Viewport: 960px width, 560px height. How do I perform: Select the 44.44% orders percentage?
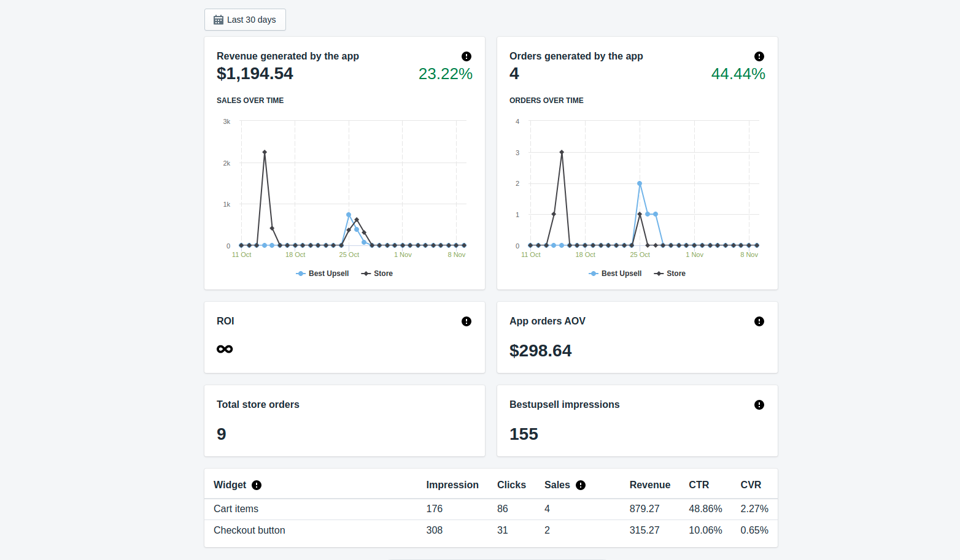(738, 74)
